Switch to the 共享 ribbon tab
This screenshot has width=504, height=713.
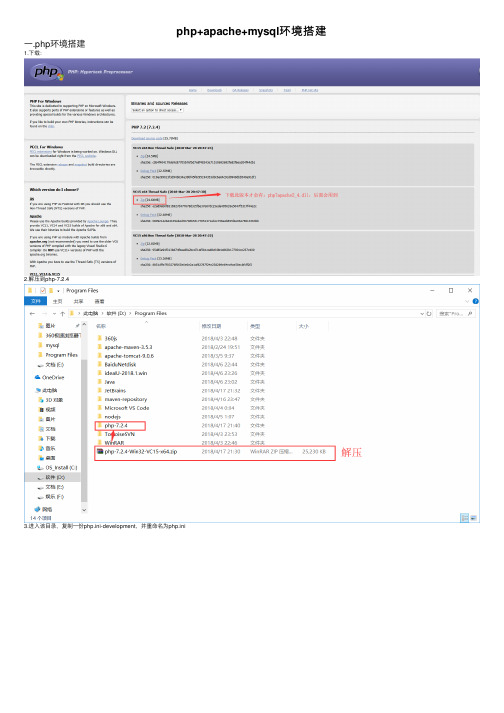78,301
